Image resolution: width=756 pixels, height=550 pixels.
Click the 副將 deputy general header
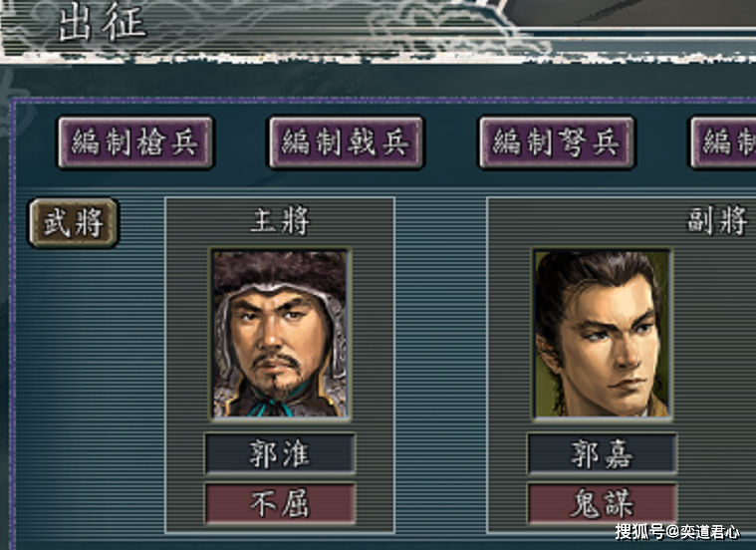717,221
